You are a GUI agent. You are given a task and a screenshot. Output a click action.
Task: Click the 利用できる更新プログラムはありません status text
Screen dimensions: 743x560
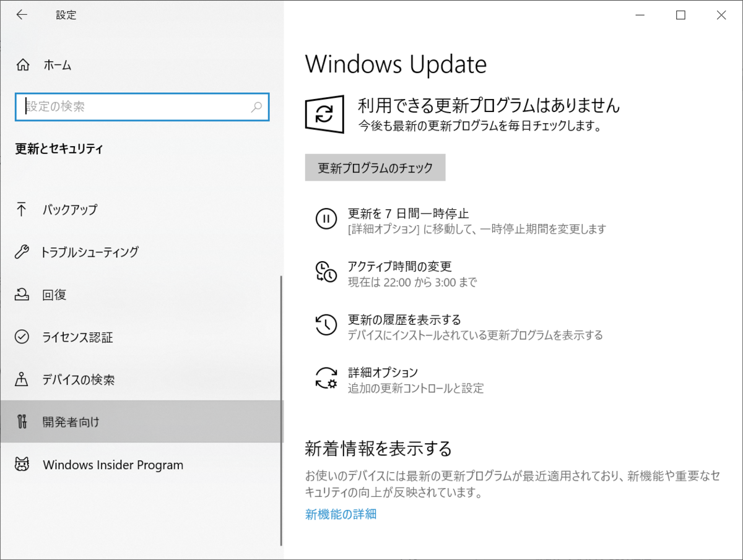tap(489, 105)
